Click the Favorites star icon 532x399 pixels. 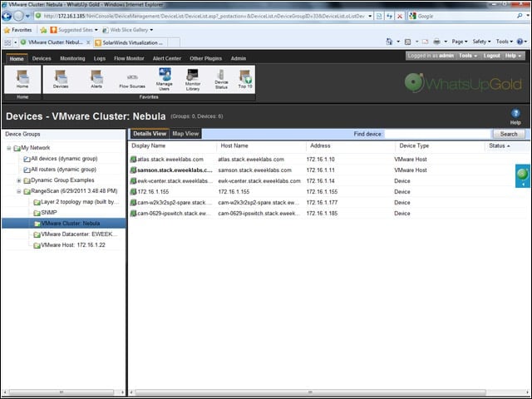click(7, 30)
